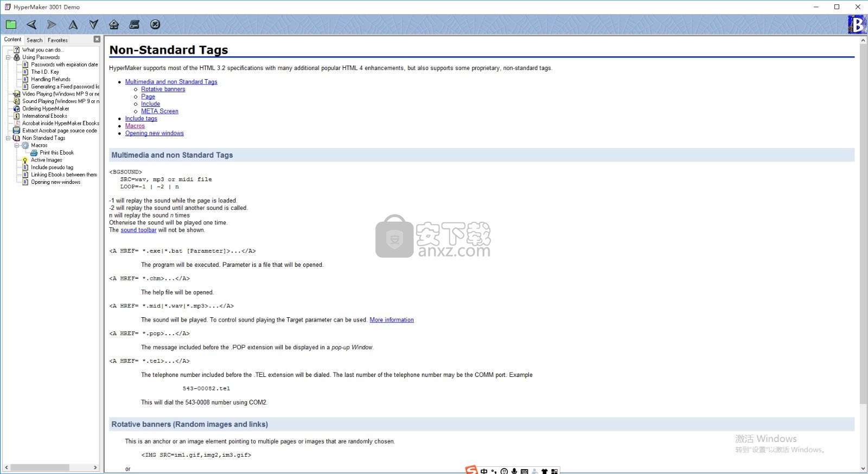This screenshot has width=868, height=474.
Task: Click the down arrow toolbar icon
Action: (x=93, y=24)
